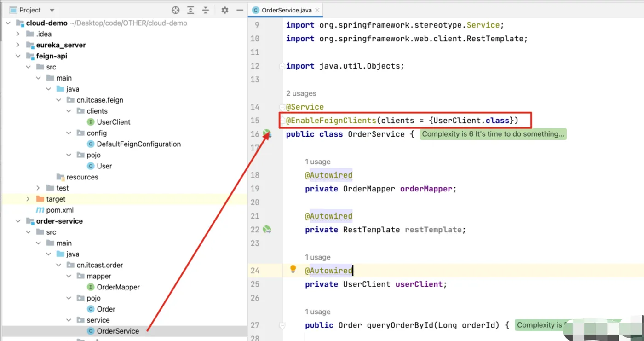Select pom.xml file

pos(60,210)
